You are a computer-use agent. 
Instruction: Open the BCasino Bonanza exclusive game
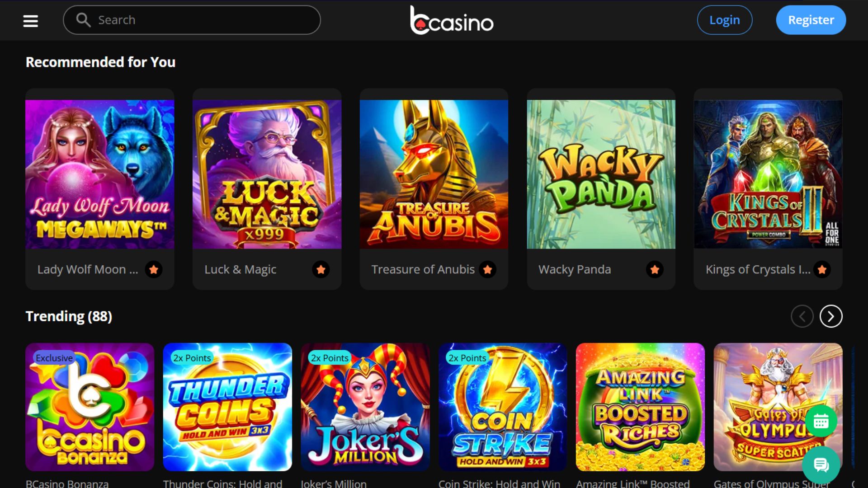coord(90,407)
